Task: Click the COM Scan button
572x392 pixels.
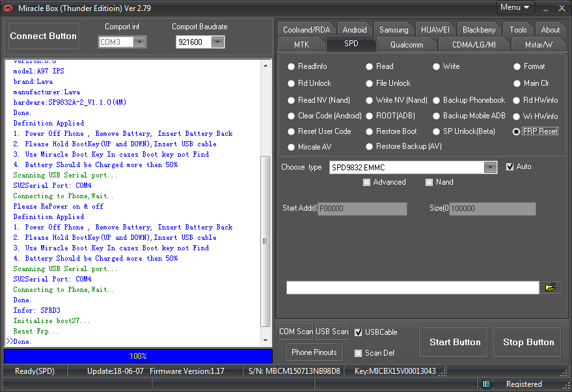Action: 296,332
